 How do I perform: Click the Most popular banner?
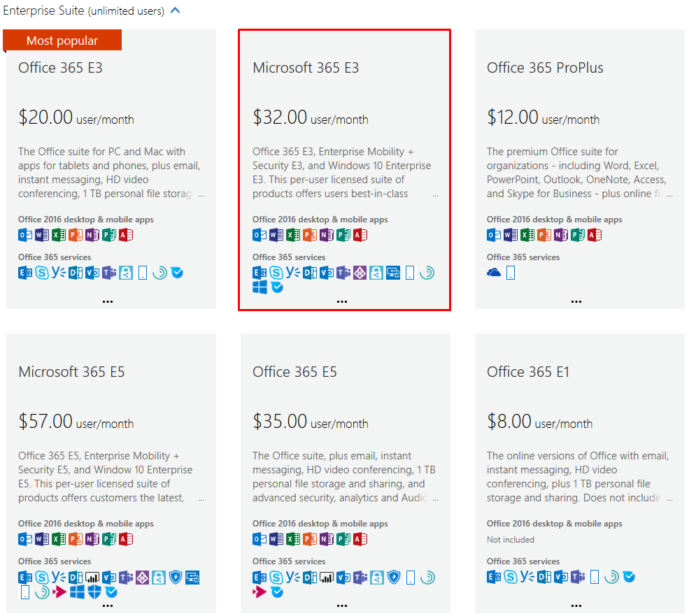point(62,40)
